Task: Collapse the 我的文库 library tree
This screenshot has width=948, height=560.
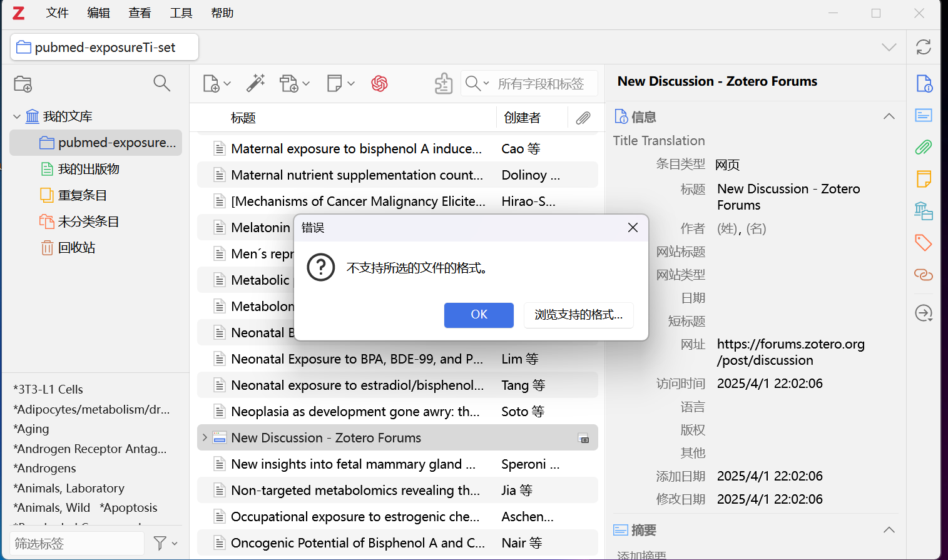Action: pos(17,117)
